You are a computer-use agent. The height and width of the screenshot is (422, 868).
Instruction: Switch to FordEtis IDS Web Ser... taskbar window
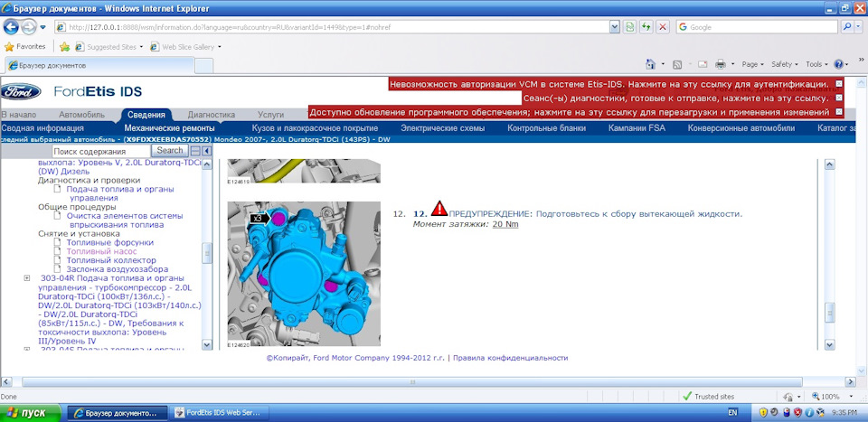220,413
